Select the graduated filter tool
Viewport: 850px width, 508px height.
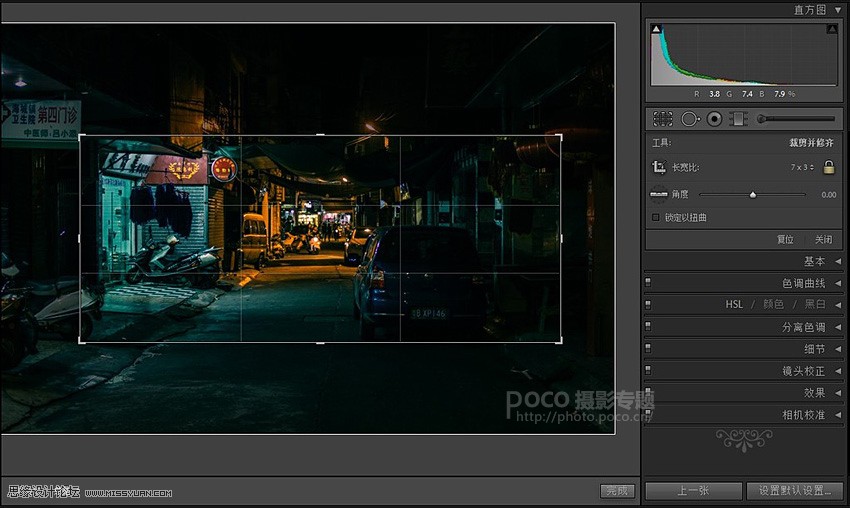point(738,119)
